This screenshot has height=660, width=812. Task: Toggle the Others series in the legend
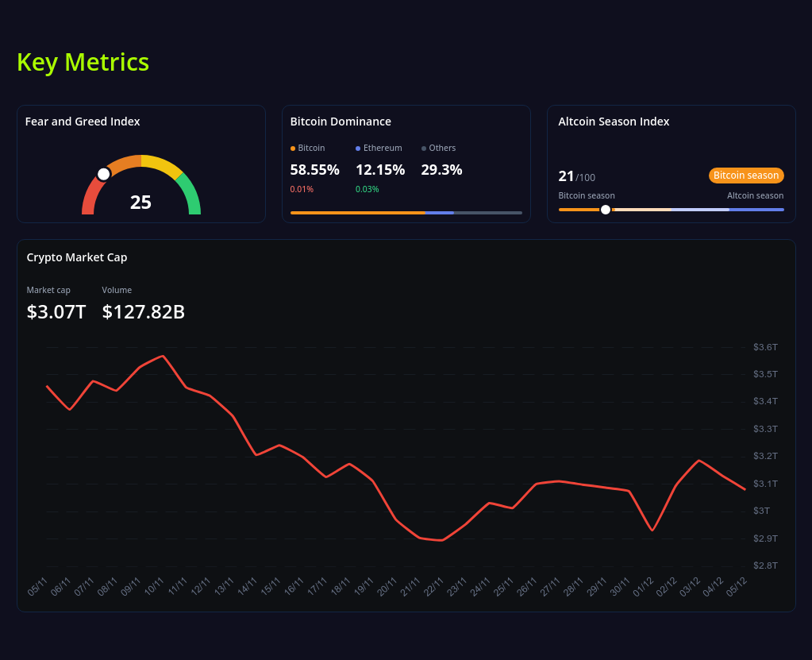click(441, 148)
